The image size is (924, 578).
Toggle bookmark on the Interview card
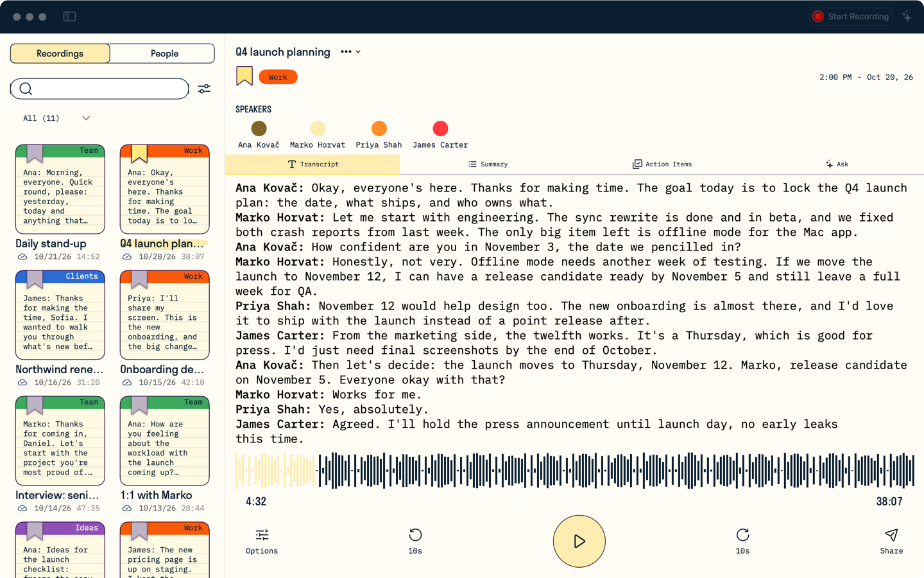[35, 405]
